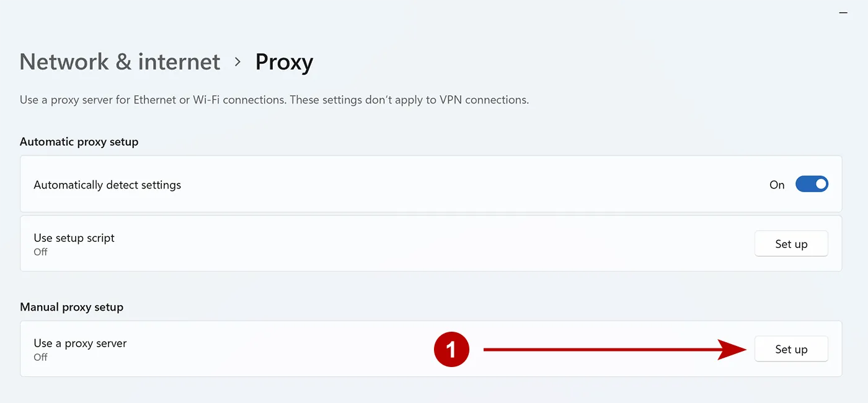Click the Automatic proxy setup section header
Viewport: 868px width, 403px height.
coord(79,141)
